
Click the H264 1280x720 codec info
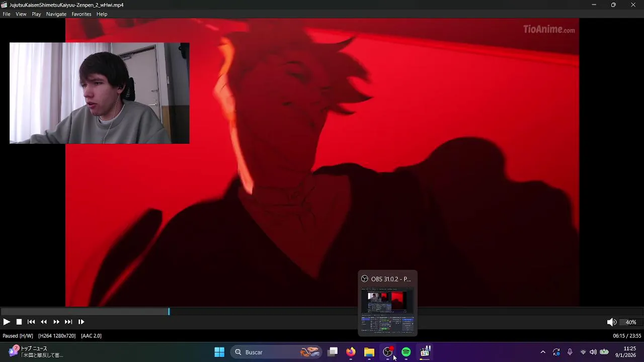coord(57,336)
